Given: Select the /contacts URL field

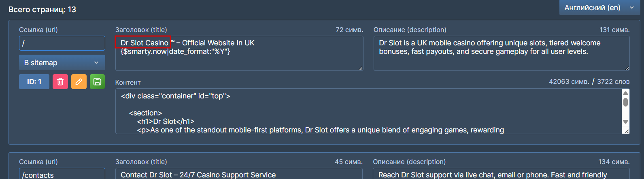Looking at the screenshot, I should (62, 175).
